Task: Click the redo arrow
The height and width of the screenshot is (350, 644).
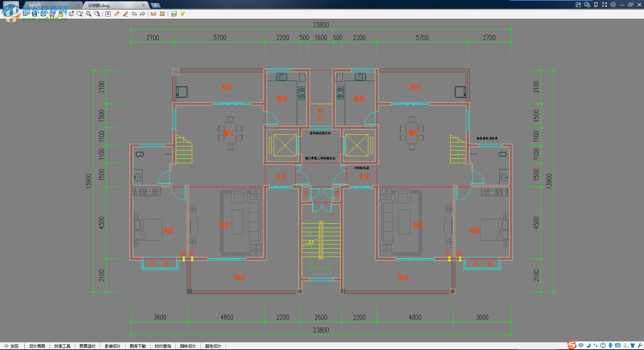Action: pos(143,14)
